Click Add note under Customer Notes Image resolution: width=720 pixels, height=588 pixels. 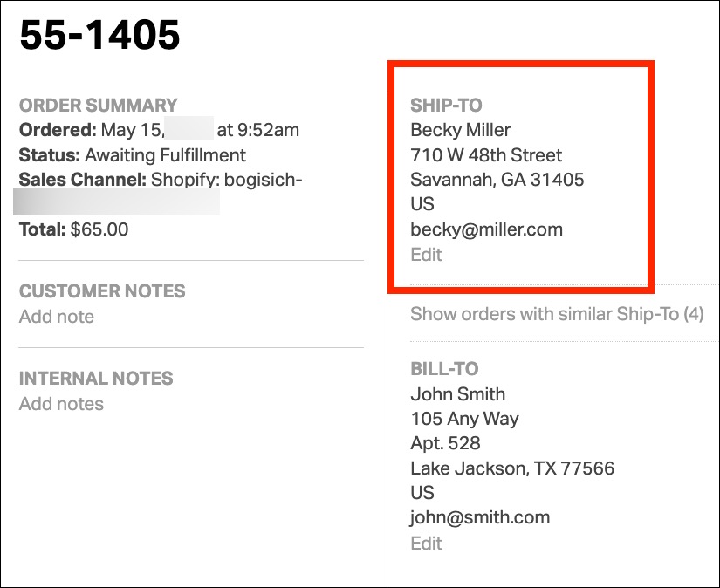click(57, 317)
